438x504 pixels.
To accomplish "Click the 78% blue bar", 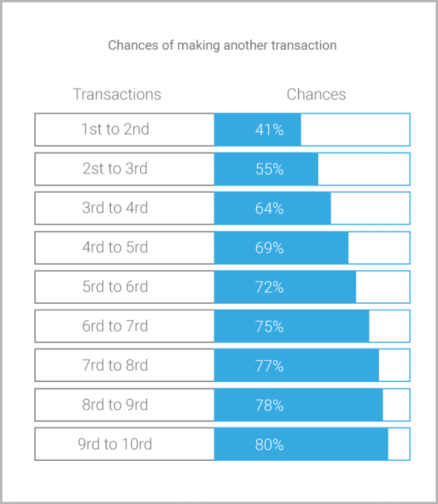I will tap(299, 405).
